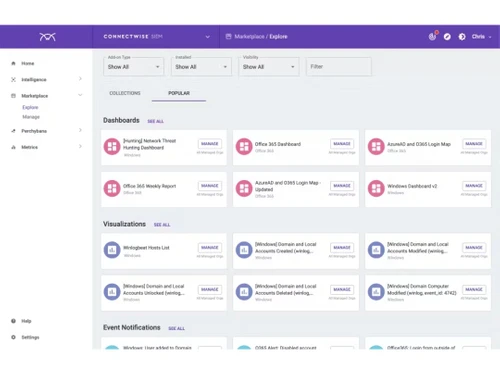Screen dimensions: 500x375
Task: Open Settings in the sidebar
Action: pos(30,337)
